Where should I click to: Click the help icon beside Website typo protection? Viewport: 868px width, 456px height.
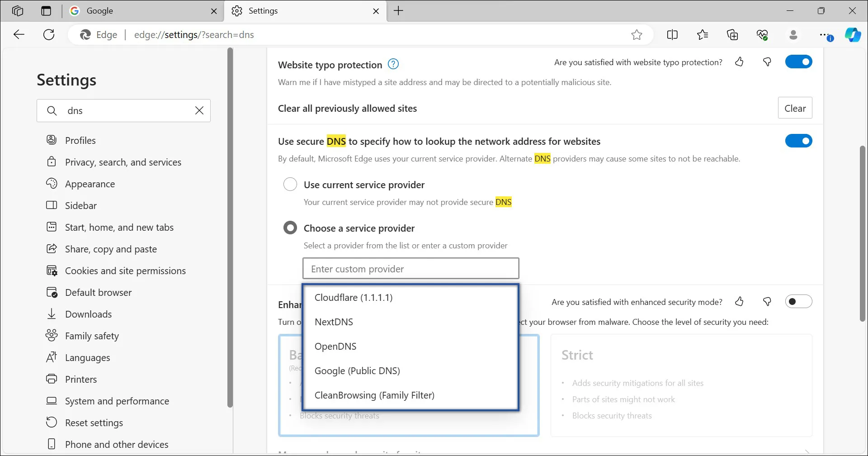tap(393, 64)
